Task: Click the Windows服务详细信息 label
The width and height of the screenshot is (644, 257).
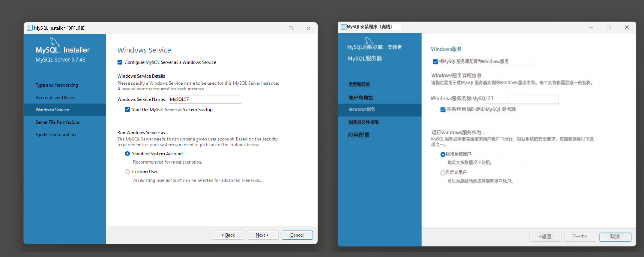Action: pos(456,75)
